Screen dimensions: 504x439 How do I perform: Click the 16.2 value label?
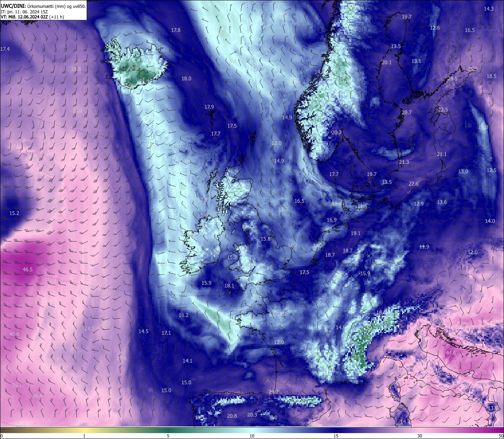(x=183, y=315)
